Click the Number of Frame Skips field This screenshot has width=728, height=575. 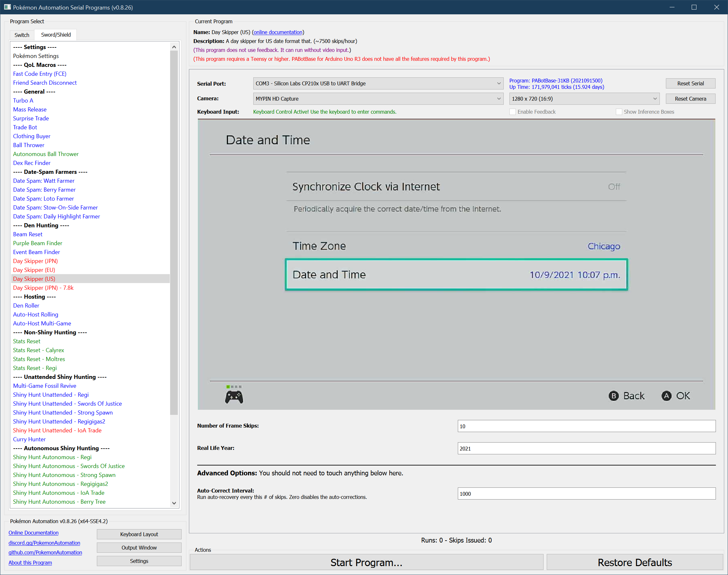(x=586, y=426)
